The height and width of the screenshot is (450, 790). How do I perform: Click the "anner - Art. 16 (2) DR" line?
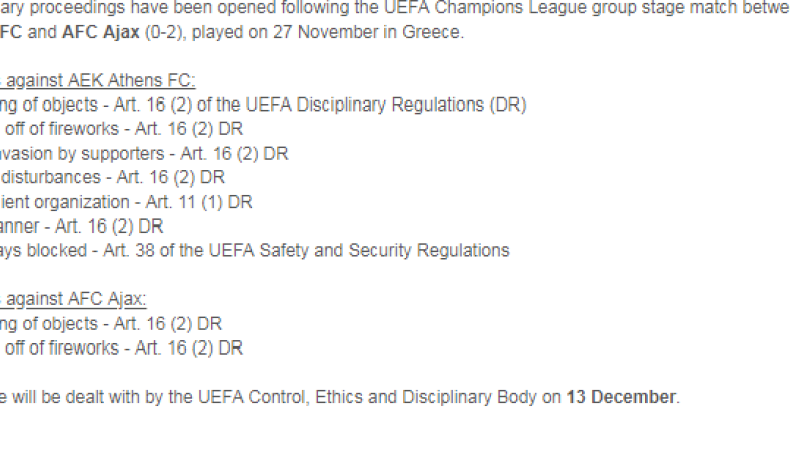coord(80,226)
